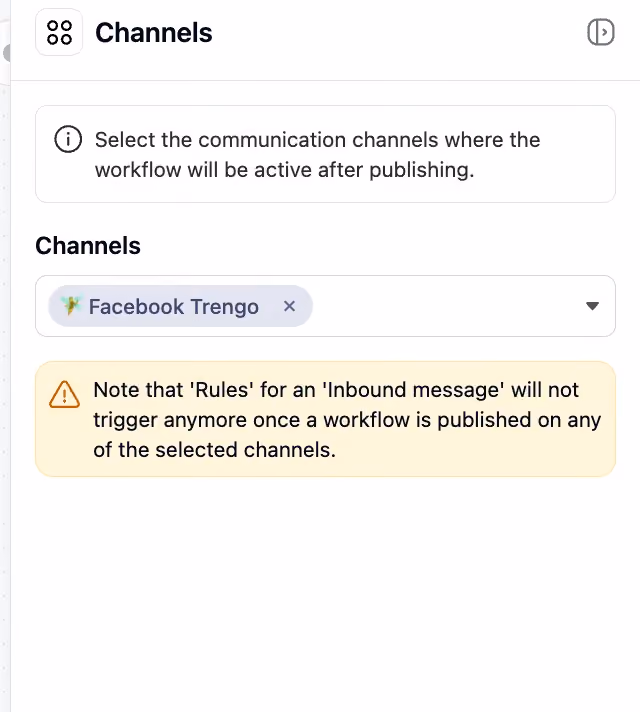Image resolution: width=640 pixels, height=712 pixels.
Task: Select the Facebook Trengo chip label
Action: point(174,307)
